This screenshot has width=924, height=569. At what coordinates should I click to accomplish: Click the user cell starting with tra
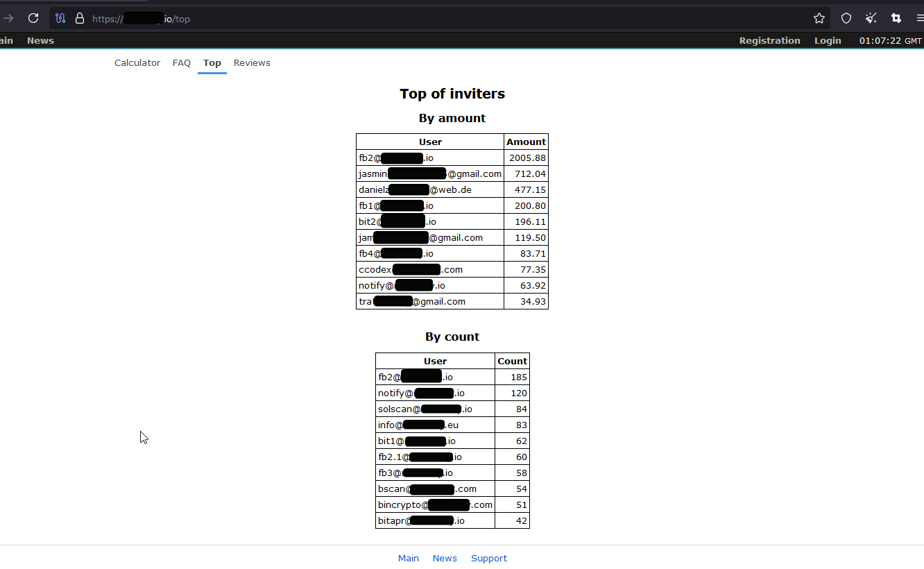430,301
